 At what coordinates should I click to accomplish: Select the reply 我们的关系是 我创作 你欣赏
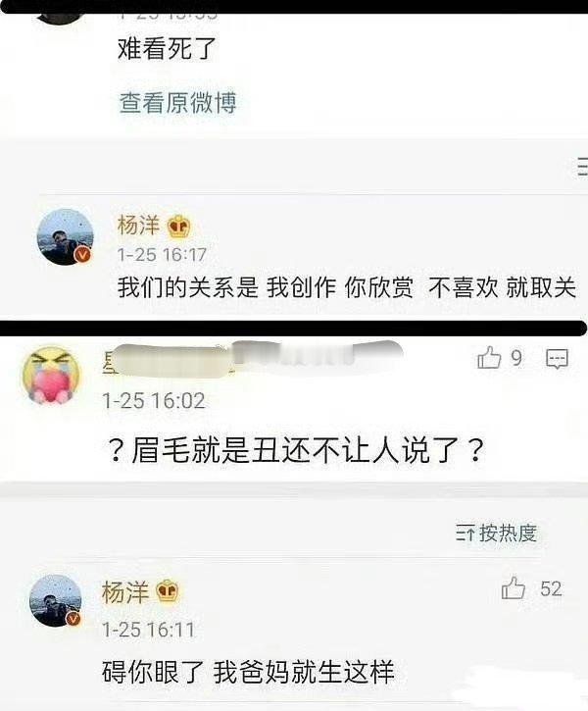point(347,287)
